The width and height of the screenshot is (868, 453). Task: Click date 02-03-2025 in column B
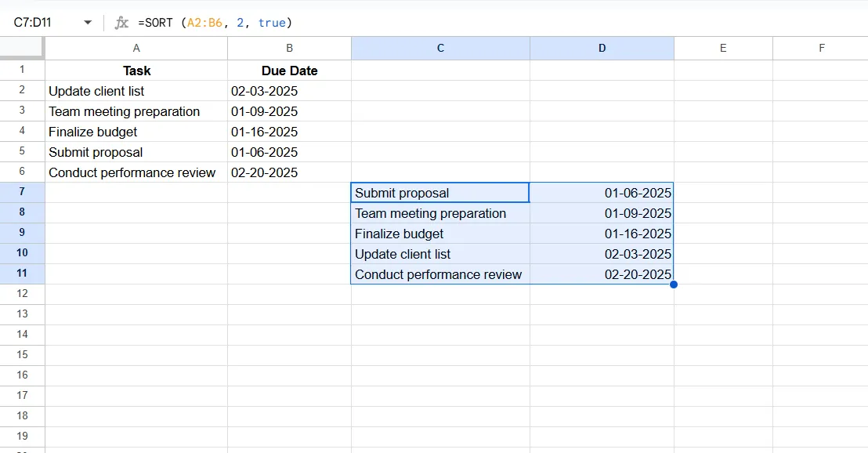point(290,91)
